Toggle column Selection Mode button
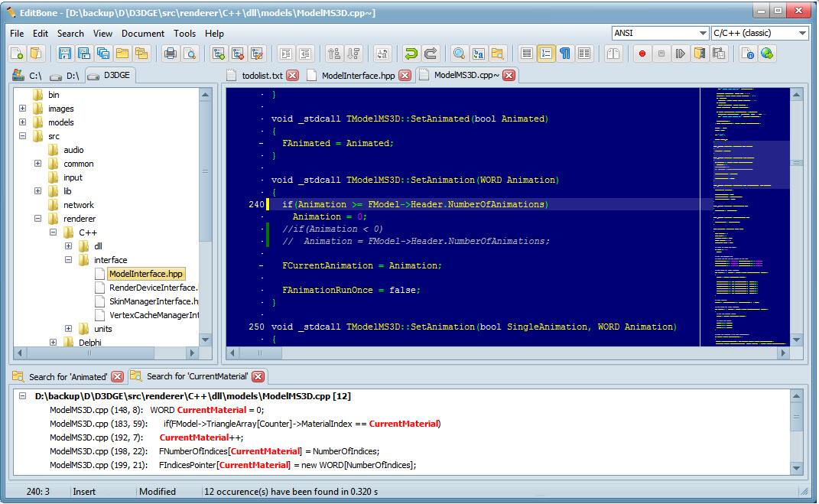 coord(584,54)
